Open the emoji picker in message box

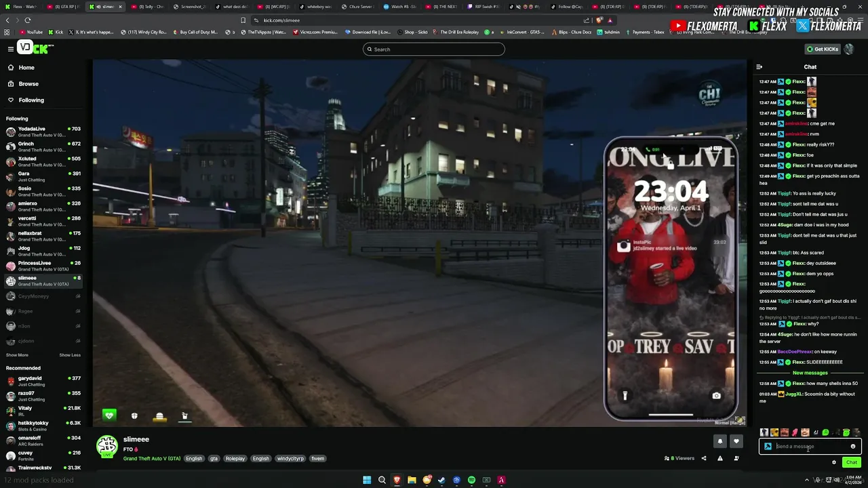[853, 447]
